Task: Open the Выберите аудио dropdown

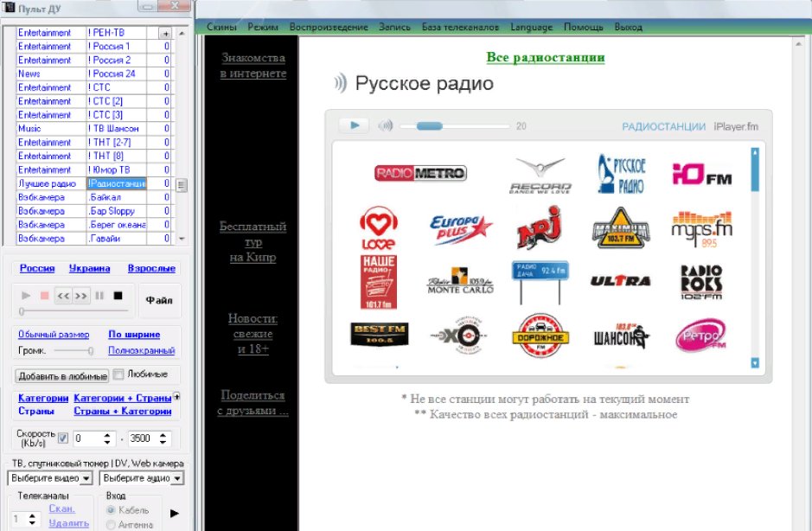Action: tap(141, 478)
